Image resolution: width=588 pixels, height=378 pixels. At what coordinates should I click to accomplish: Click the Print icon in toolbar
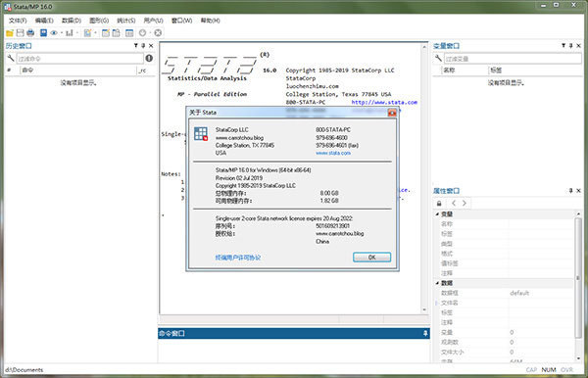point(30,33)
